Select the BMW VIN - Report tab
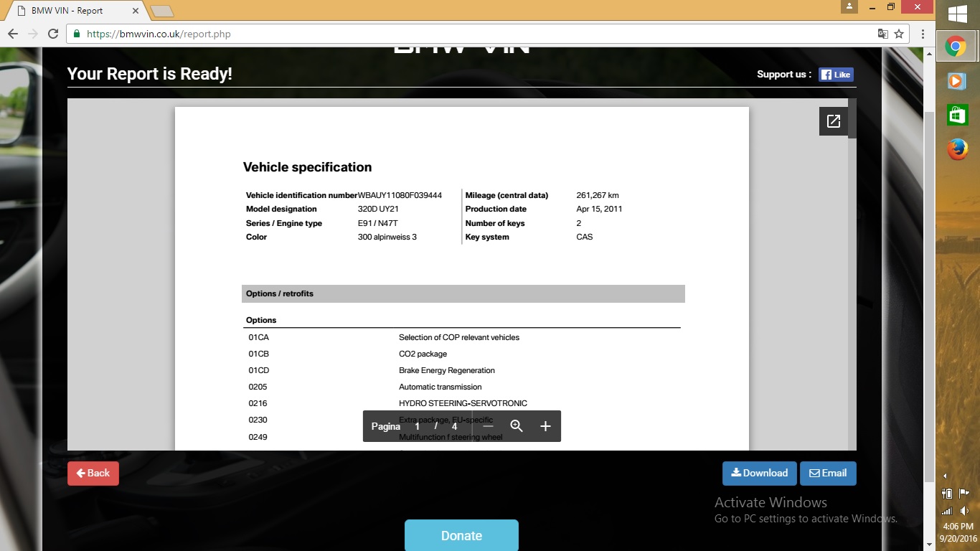 click(x=75, y=11)
